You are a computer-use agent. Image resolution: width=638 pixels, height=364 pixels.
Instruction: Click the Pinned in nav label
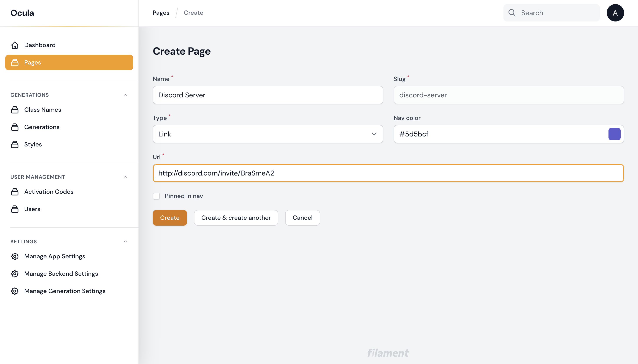coord(184,196)
